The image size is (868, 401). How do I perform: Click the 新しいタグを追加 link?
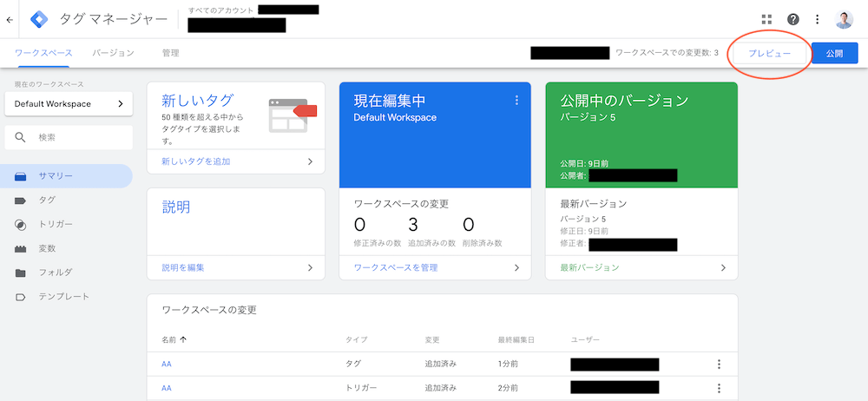tap(196, 161)
